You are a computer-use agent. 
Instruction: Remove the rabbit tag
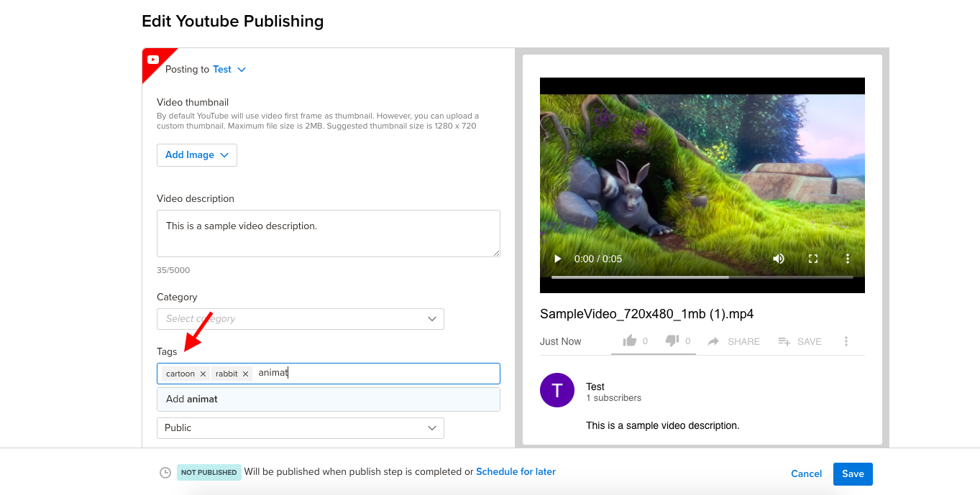tap(245, 374)
